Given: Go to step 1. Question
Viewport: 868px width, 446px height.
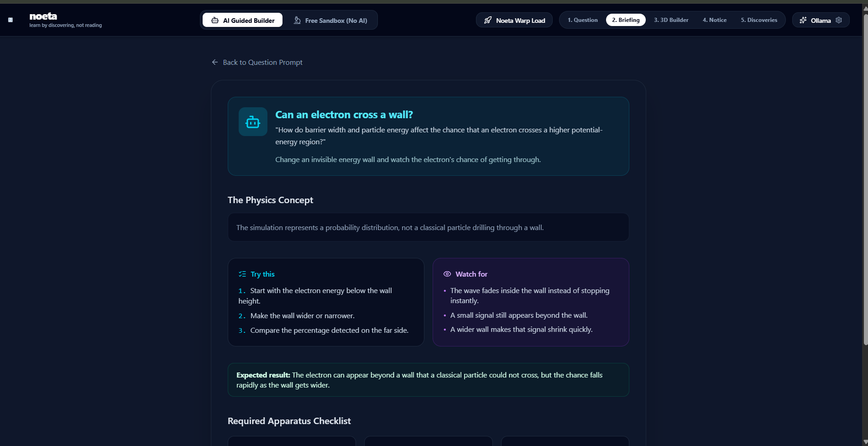Looking at the screenshot, I should pyautogui.click(x=582, y=20).
